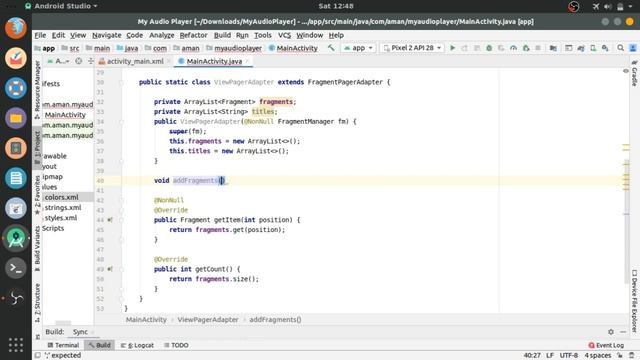Image resolution: width=640 pixels, height=360 pixels.
Task: Click the Apply Changes icon in toolbar
Action: [464, 48]
